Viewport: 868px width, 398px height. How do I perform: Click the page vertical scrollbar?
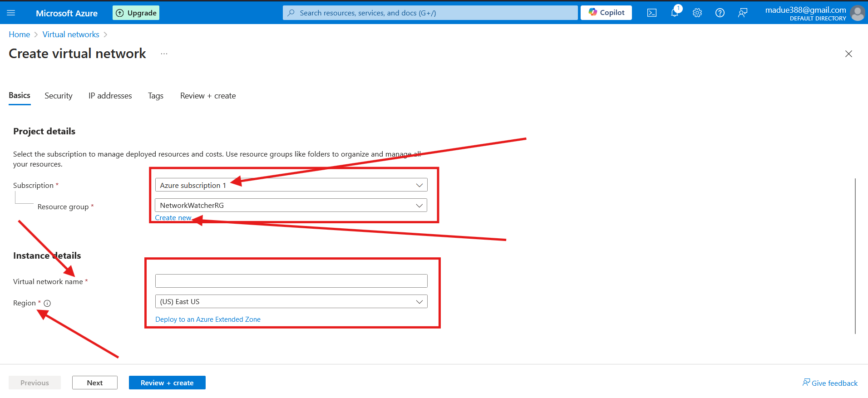[855, 256]
